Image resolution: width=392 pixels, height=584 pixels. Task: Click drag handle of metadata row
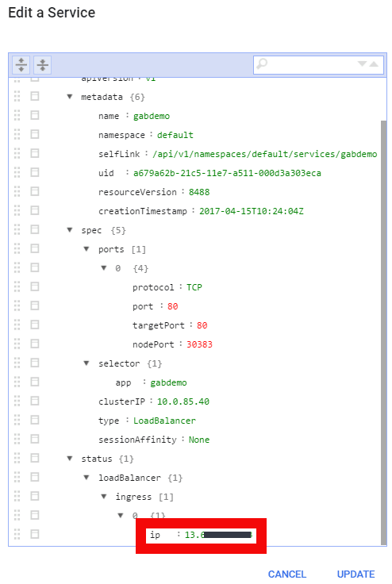coord(17,97)
